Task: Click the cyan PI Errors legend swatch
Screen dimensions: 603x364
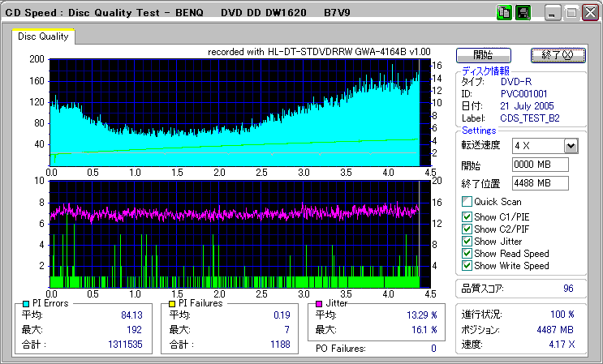Action: coord(26,303)
